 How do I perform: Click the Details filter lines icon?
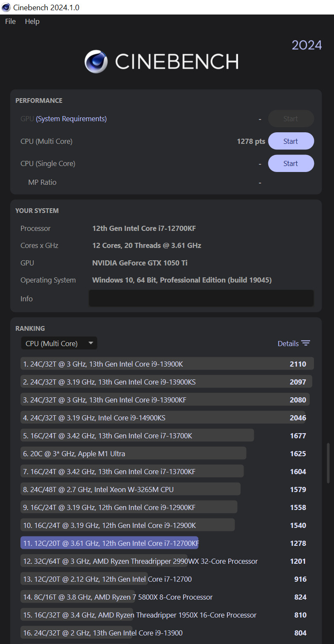[x=305, y=344]
